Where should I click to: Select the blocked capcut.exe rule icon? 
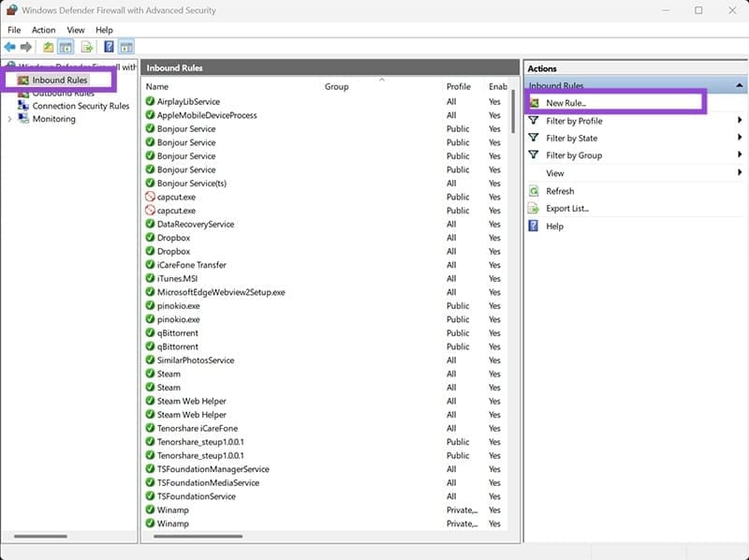point(150,197)
